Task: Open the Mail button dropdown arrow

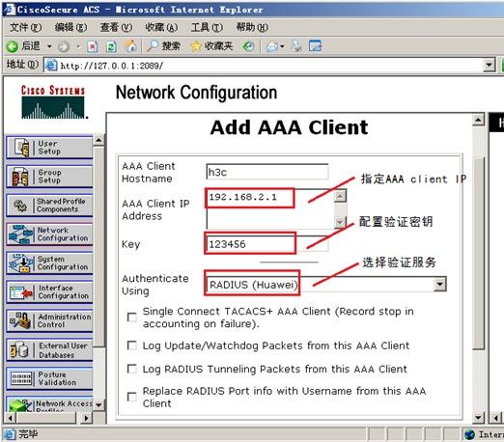Action: pos(282,46)
